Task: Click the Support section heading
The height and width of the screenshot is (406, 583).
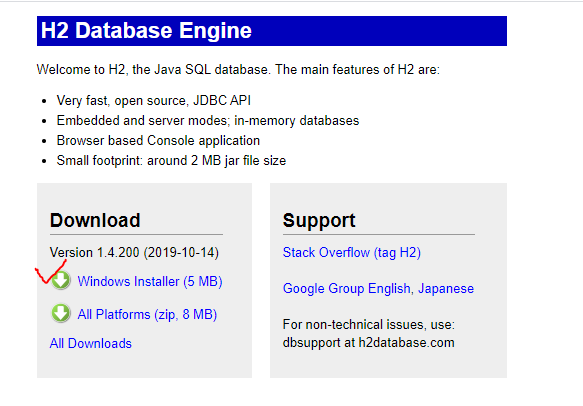Action: click(319, 220)
